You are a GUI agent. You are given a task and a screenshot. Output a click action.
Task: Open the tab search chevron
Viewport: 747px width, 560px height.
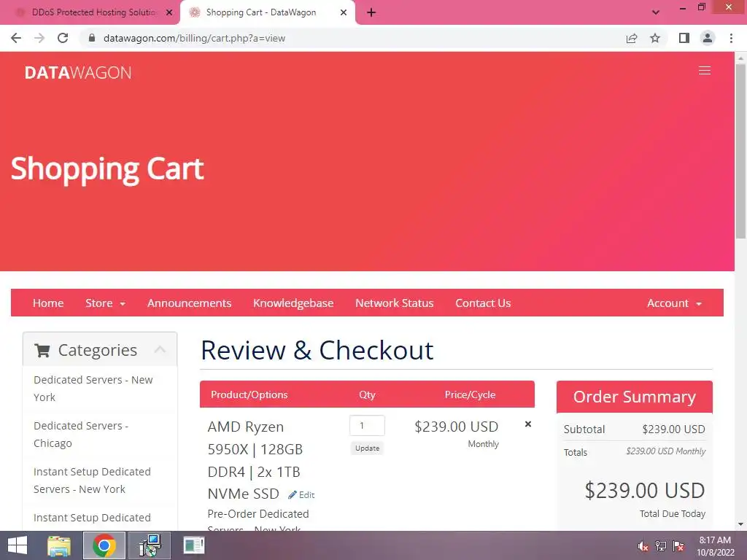[656, 13]
